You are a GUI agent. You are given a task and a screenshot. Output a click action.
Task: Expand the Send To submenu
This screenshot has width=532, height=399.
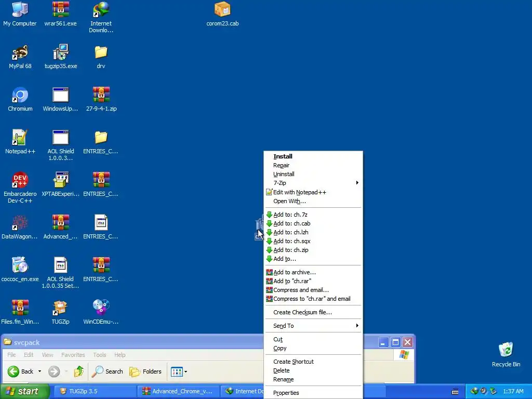(313, 326)
